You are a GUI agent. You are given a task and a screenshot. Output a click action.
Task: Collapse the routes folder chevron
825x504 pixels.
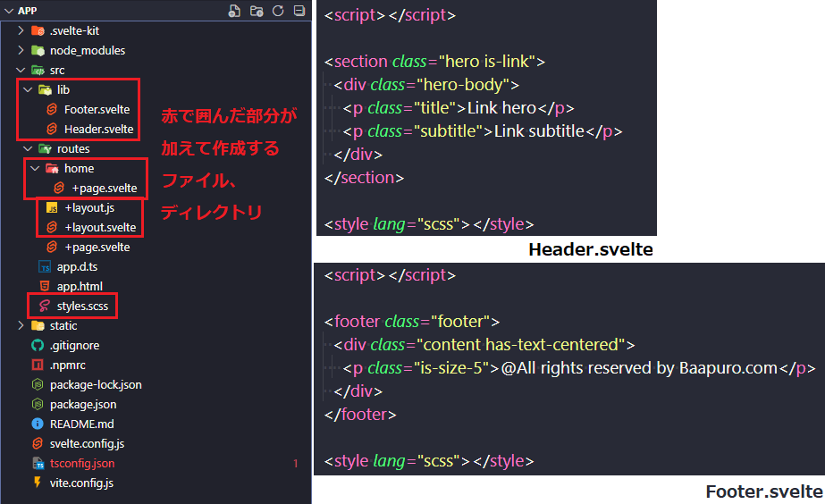pyautogui.click(x=28, y=149)
